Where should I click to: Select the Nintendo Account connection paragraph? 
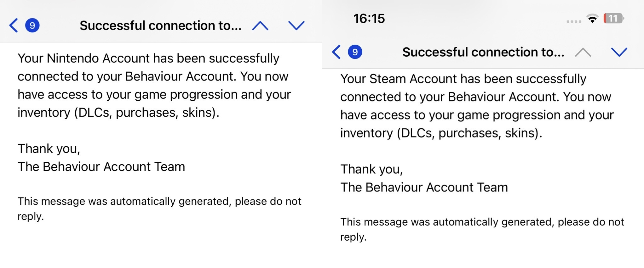pyautogui.click(x=154, y=86)
